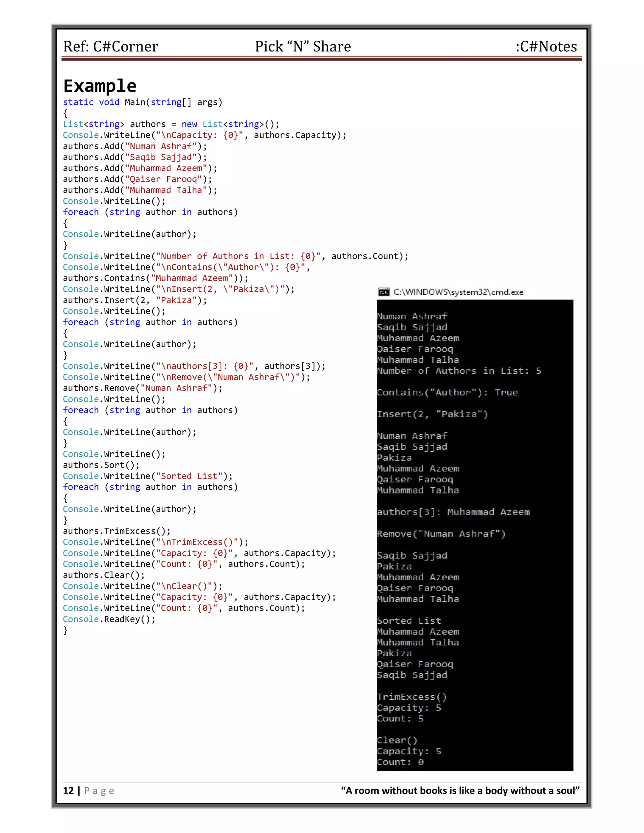Click the cmd.exe window title text
The width and height of the screenshot is (644, 833).
[x=458, y=292]
